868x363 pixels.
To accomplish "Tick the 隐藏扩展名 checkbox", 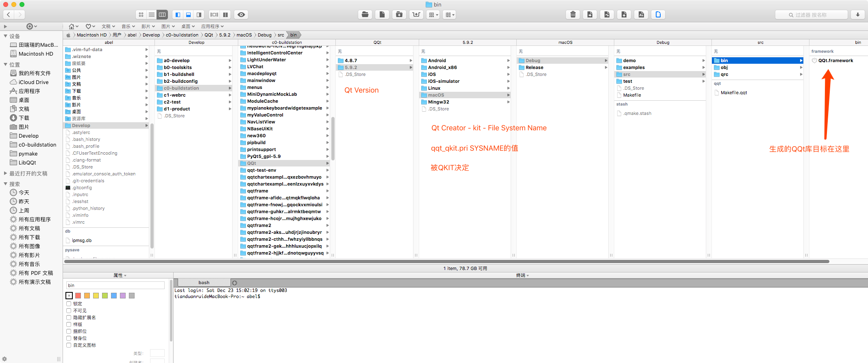I will [69, 318].
